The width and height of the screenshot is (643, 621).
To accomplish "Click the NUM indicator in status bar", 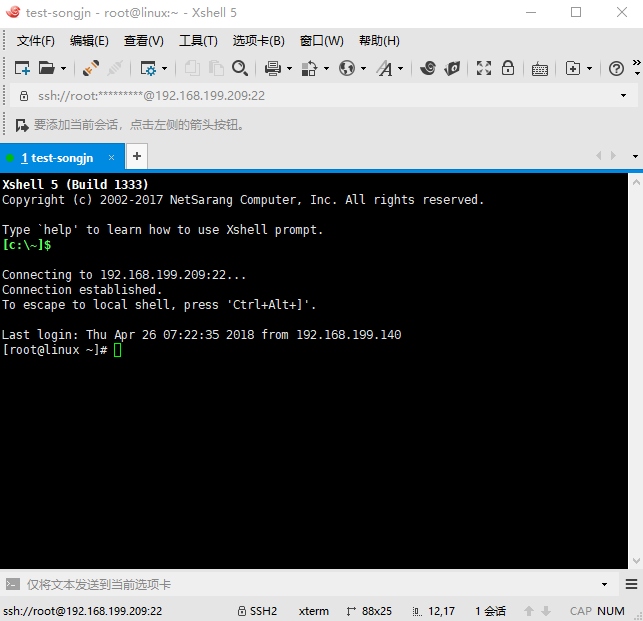I will click(x=611, y=611).
